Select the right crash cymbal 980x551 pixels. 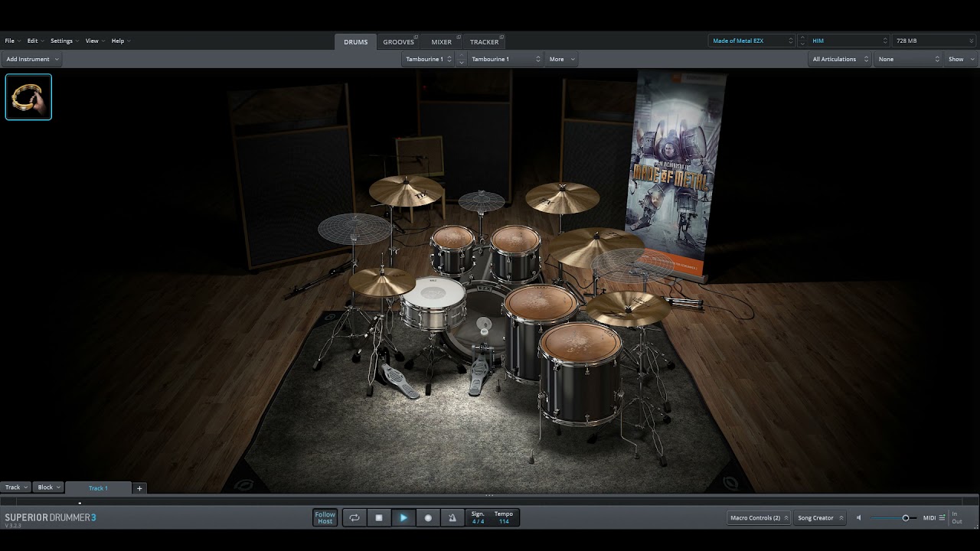pyautogui.click(x=562, y=197)
